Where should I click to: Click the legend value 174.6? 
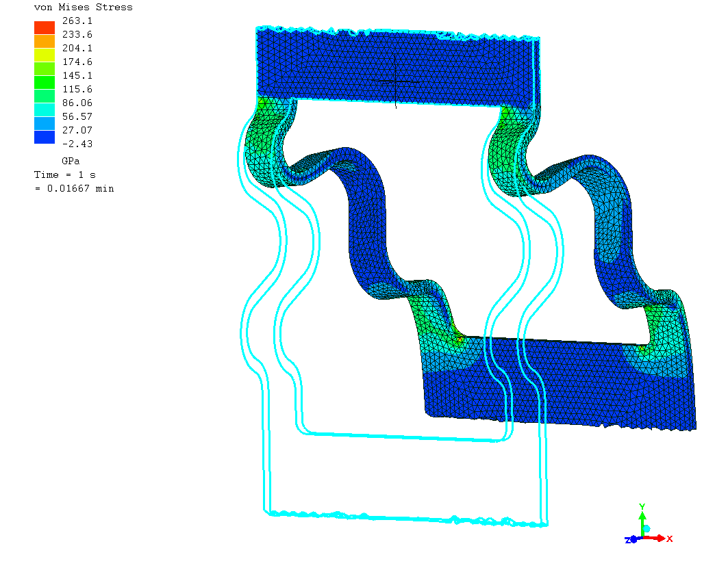tap(77, 62)
